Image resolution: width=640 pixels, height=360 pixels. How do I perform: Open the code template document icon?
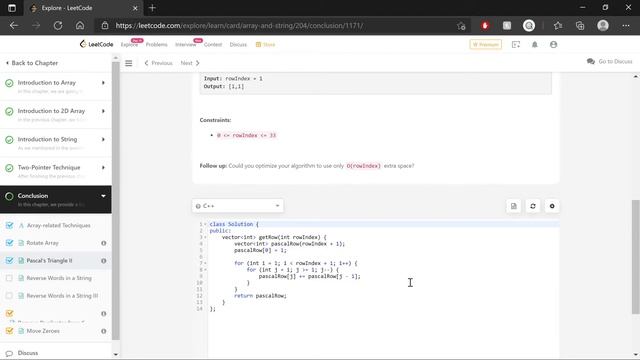[x=514, y=206]
